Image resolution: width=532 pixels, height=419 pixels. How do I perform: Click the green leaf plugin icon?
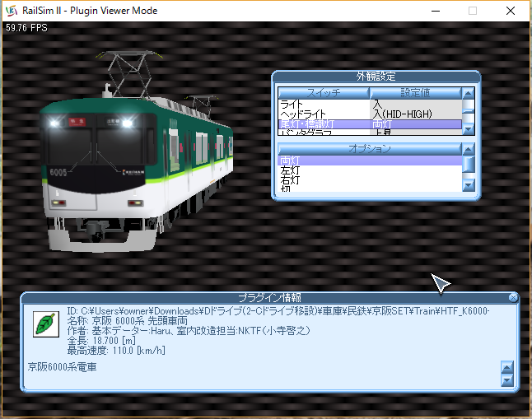(x=45, y=324)
